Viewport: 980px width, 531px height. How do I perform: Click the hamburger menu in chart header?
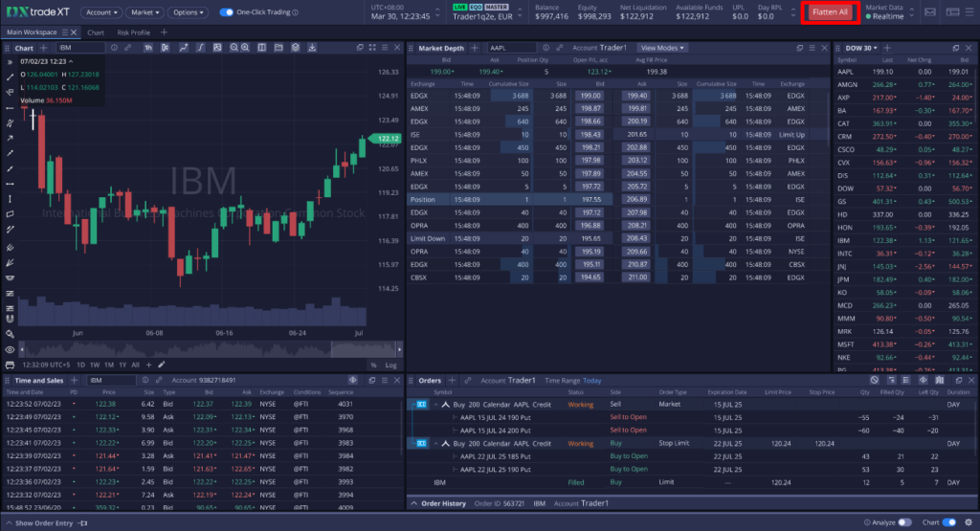[x=385, y=48]
